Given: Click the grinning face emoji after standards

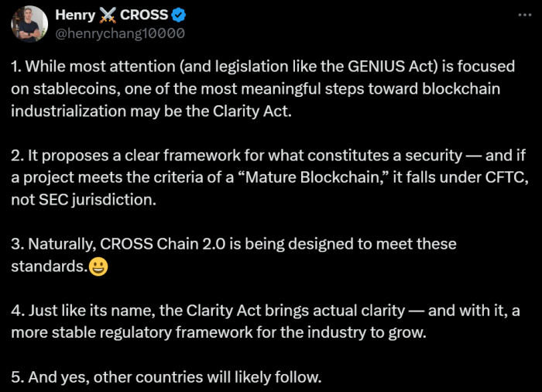Looking at the screenshot, I should (98, 266).
